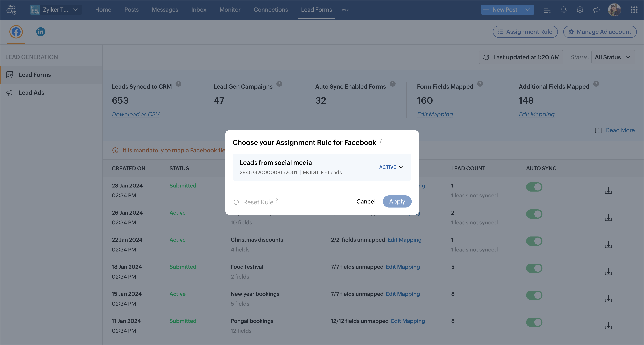This screenshot has height=345, width=644.
Task: Toggle auto sync for New year bookings
Action: [x=534, y=295]
